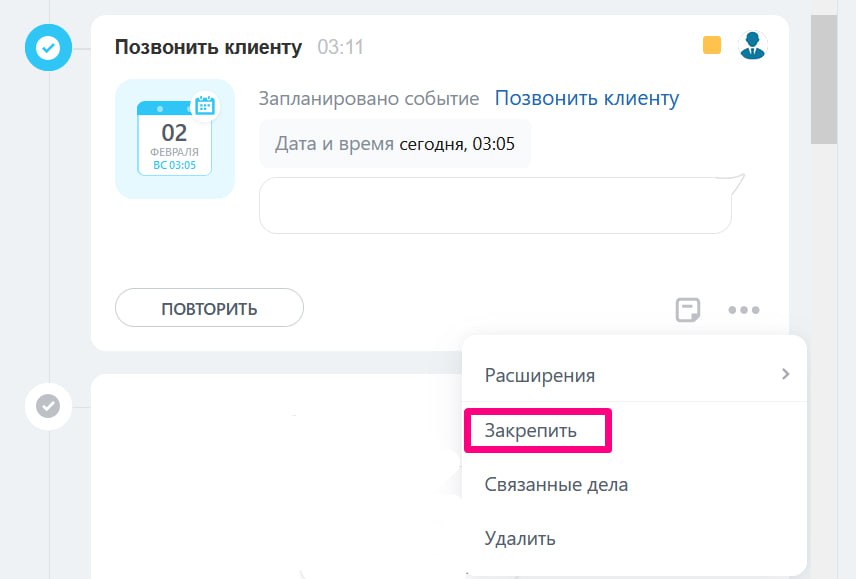Screen dimensions: 856x579
Task: Open the Расширения submenu item
Action: 540,375
